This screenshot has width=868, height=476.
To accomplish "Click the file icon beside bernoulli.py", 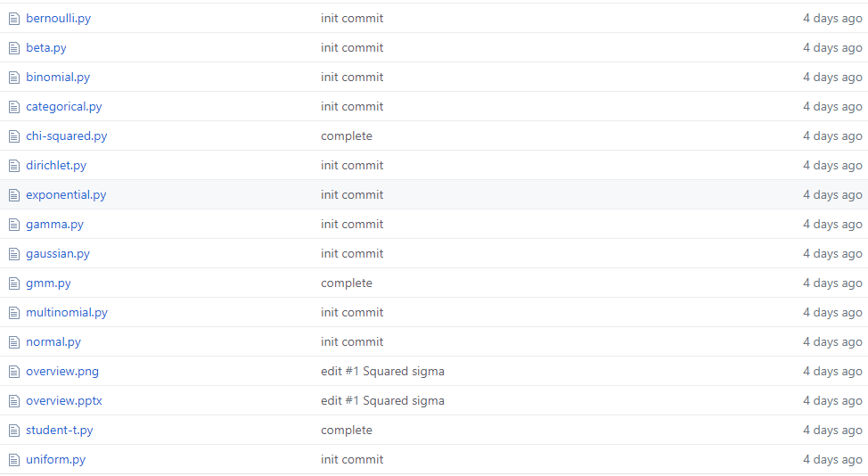I will pyautogui.click(x=14, y=19).
